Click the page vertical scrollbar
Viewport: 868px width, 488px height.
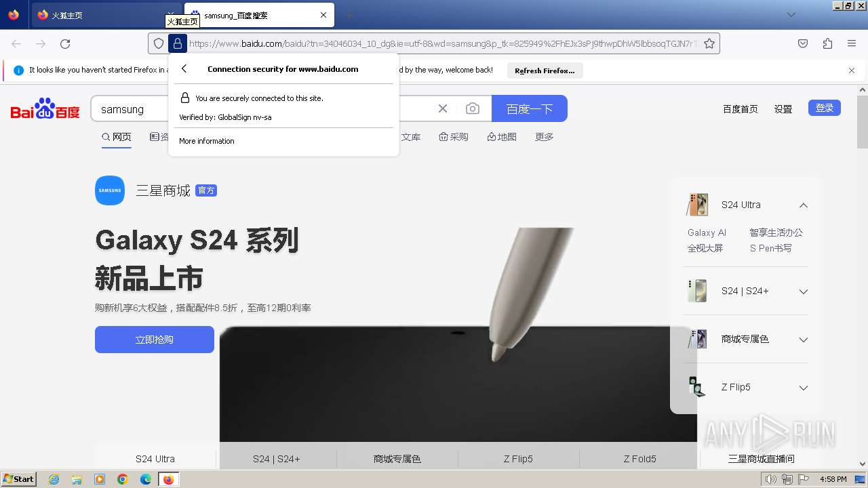click(862, 121)
